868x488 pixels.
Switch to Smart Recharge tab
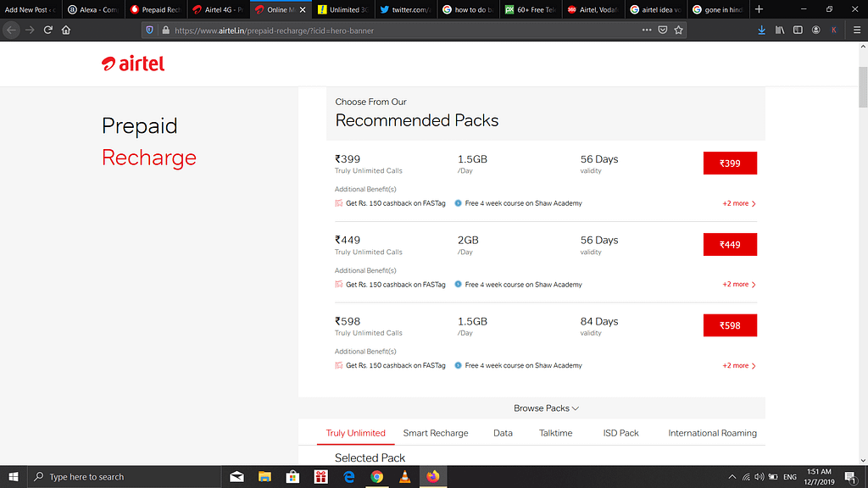[436, 433]
